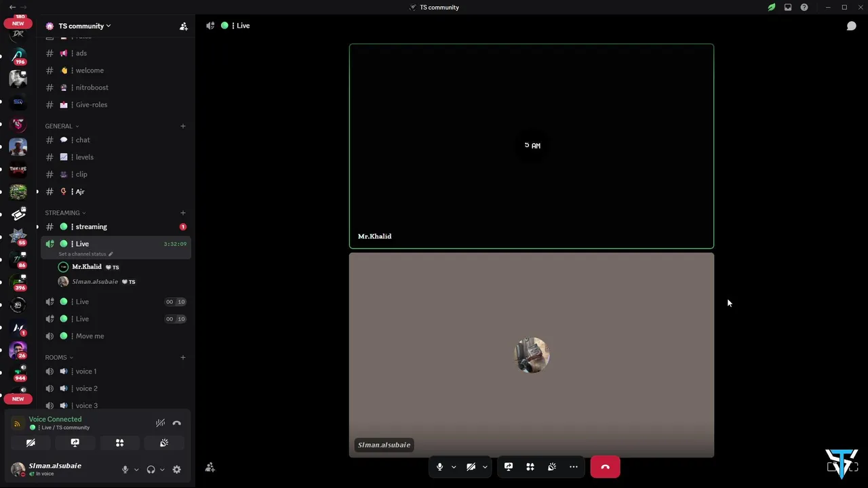Image resolution: width=868 pixels, height=488 pixels.
Task: Open the server with the 26 badge
Action: (18, 350)
